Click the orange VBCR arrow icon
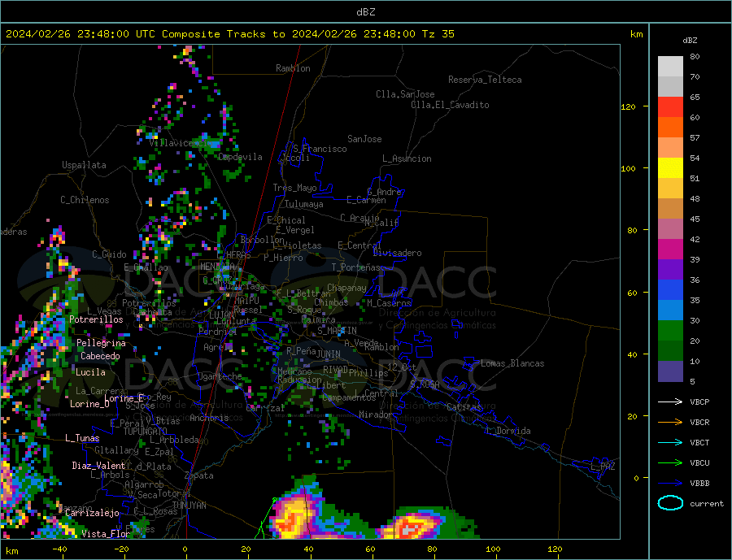Screen dimensions: 732x560 670,423
